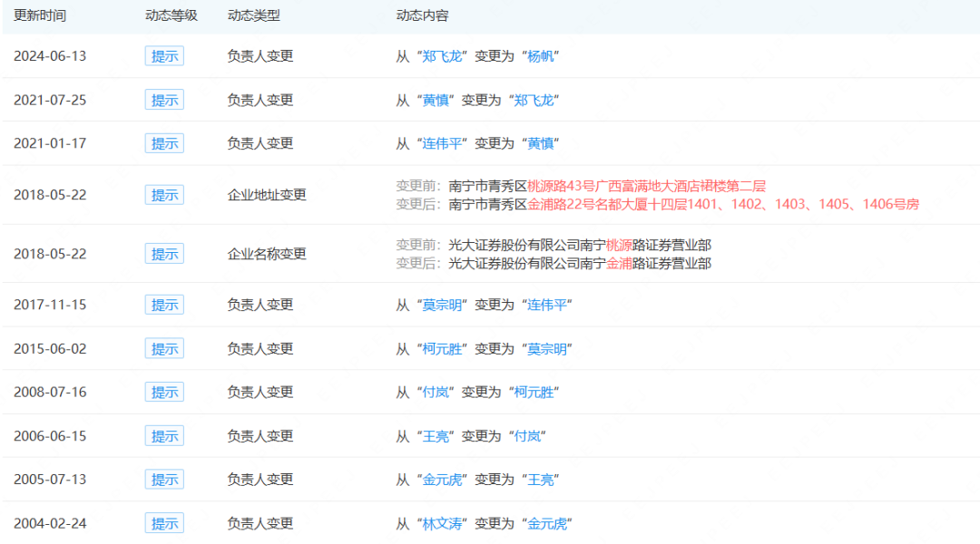
Task: Open 柯元胜 link in 2015-06-02 row
Action: 442,348
